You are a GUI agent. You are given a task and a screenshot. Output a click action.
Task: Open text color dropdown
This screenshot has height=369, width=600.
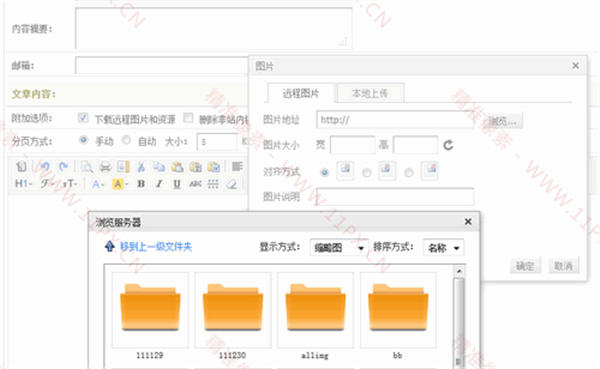click(98, 184)
